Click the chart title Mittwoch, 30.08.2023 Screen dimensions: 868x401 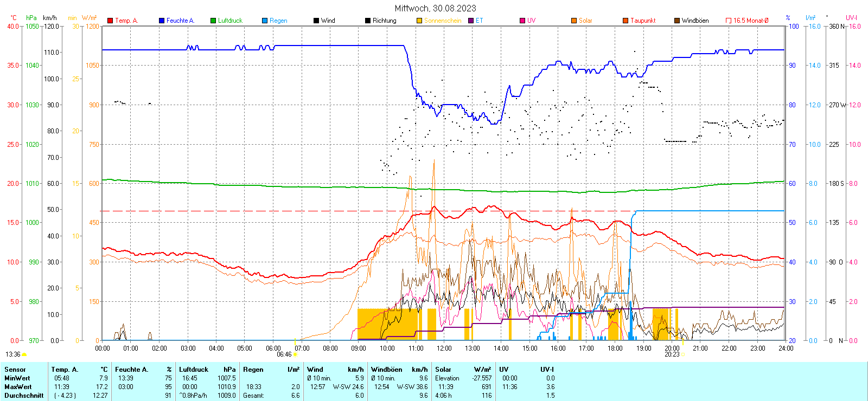click(x=435, y=8)
